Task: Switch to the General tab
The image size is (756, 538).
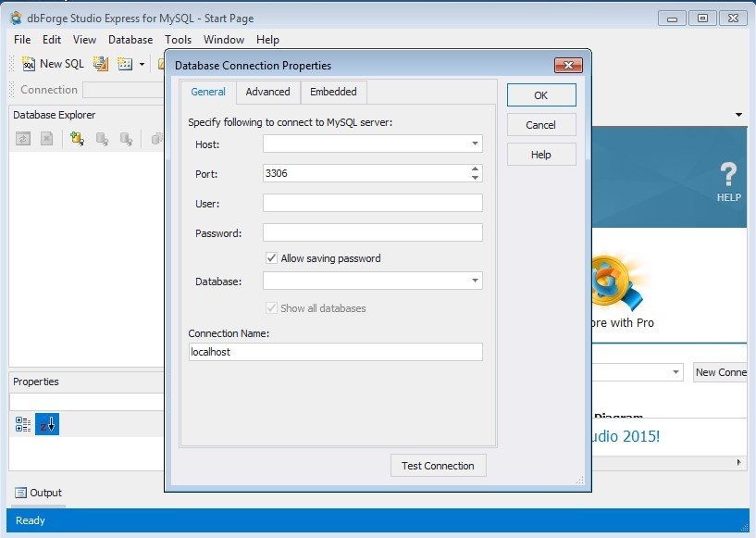Action: pyautogui.click(x=208, y=92)
